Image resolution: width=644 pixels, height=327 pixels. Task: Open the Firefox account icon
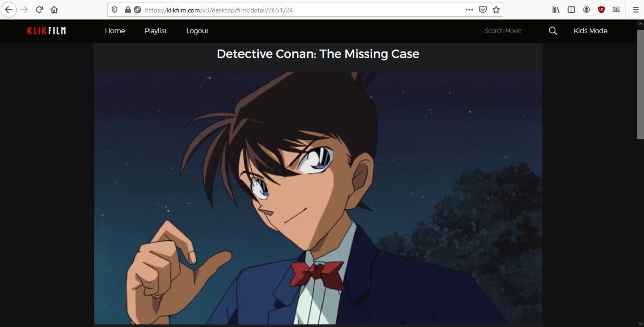(x=586, y=10)
